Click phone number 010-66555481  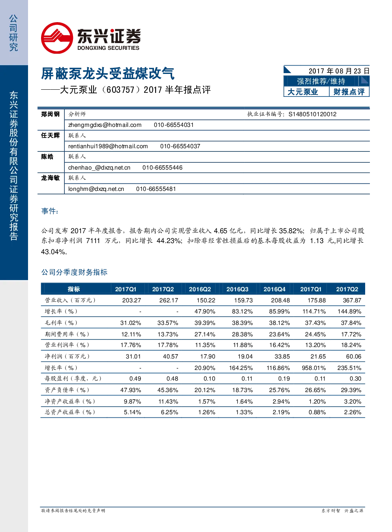(x=156, y=189)
